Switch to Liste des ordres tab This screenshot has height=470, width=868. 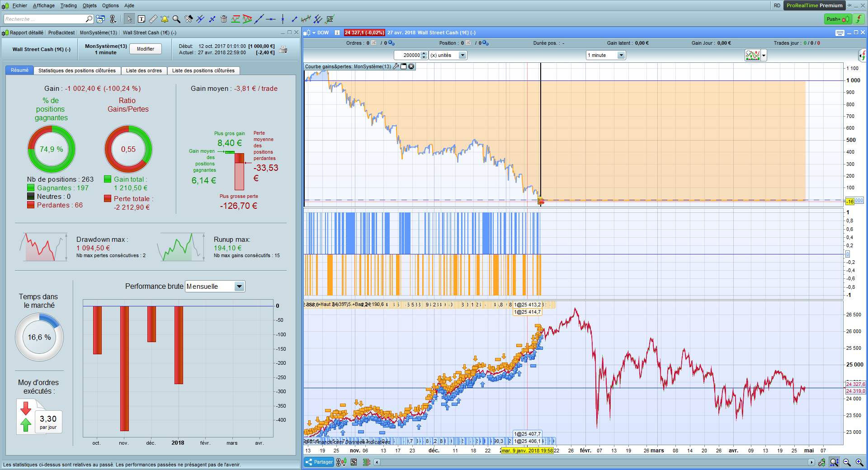[144, 70]
